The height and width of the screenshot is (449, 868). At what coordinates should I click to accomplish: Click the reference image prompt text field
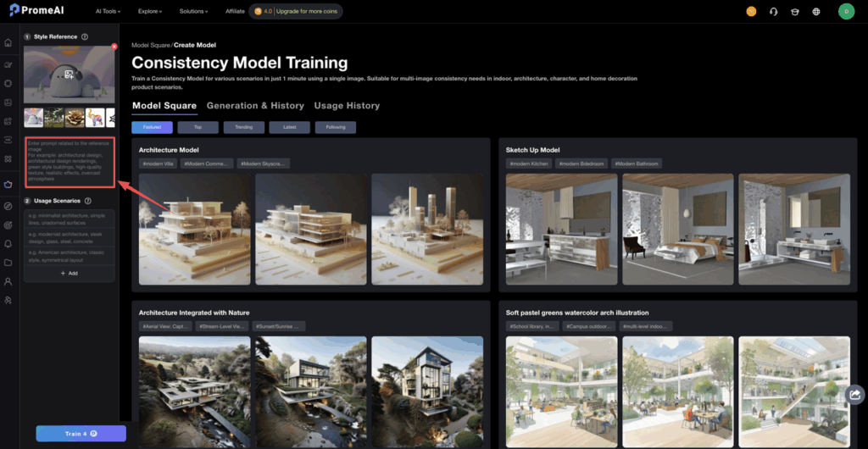coord(70,162)
